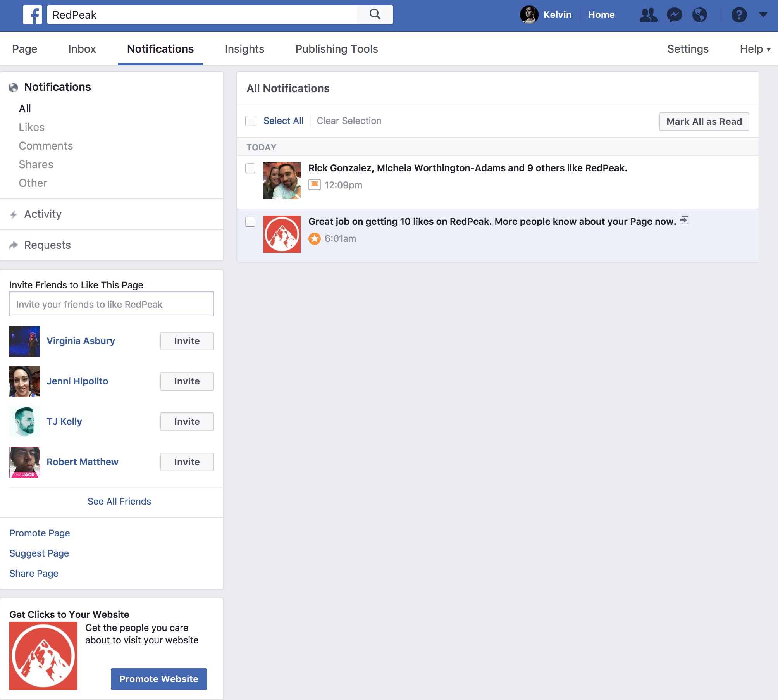Open Virginia Asbury's profile link
The width and height of the screenshot is (778, 700).
(81, 341)
